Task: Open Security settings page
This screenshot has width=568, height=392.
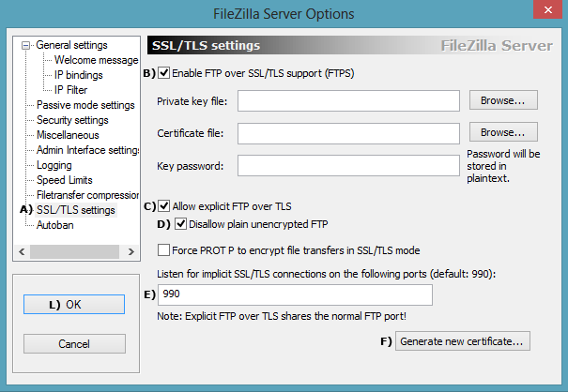Action: [72, 120]
